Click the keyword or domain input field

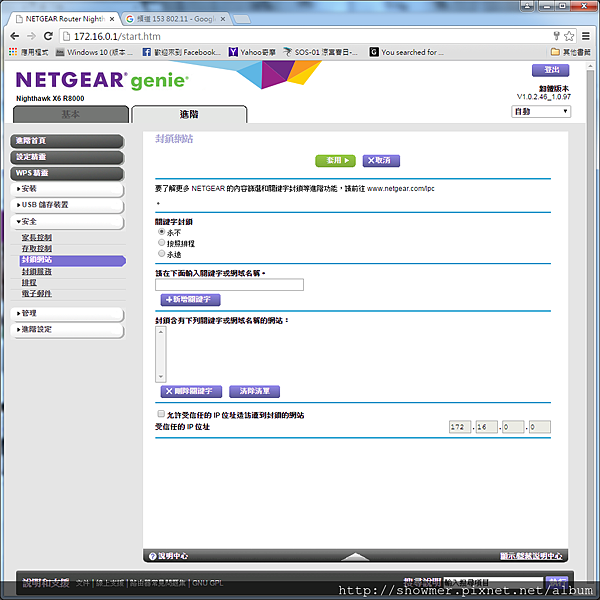pos(229,285)
